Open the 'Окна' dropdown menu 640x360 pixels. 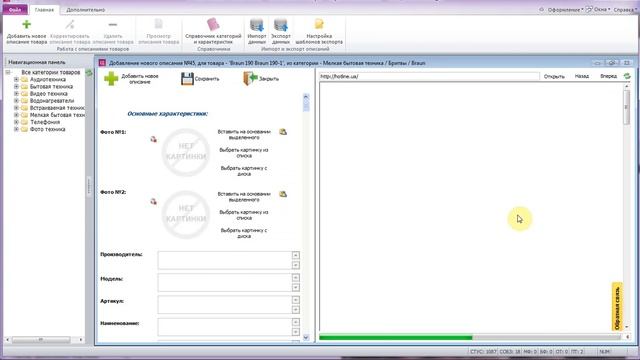click(x=601, y=9)
